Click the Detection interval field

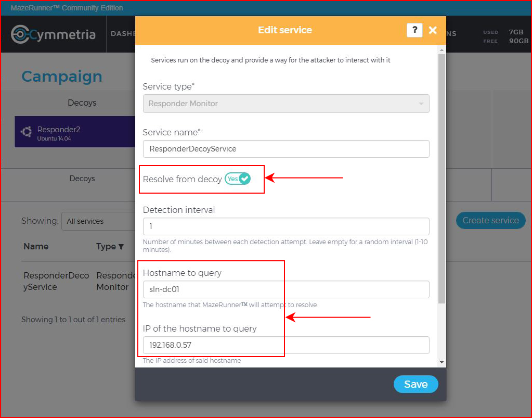click(x=286, y=226)
